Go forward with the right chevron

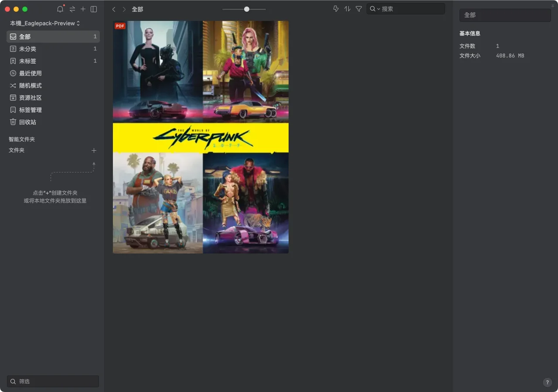click(x=124, y=9)
